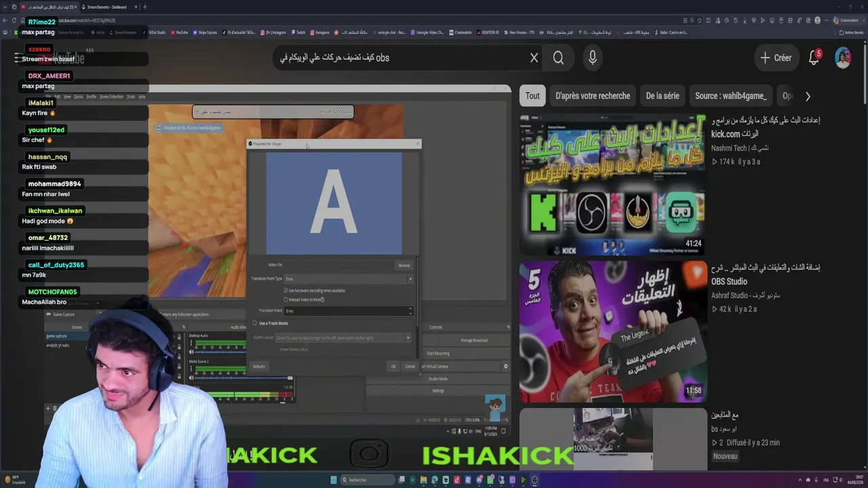
Task: Open the OBS comments tutorial thumbnail
Action: (612, 331)
